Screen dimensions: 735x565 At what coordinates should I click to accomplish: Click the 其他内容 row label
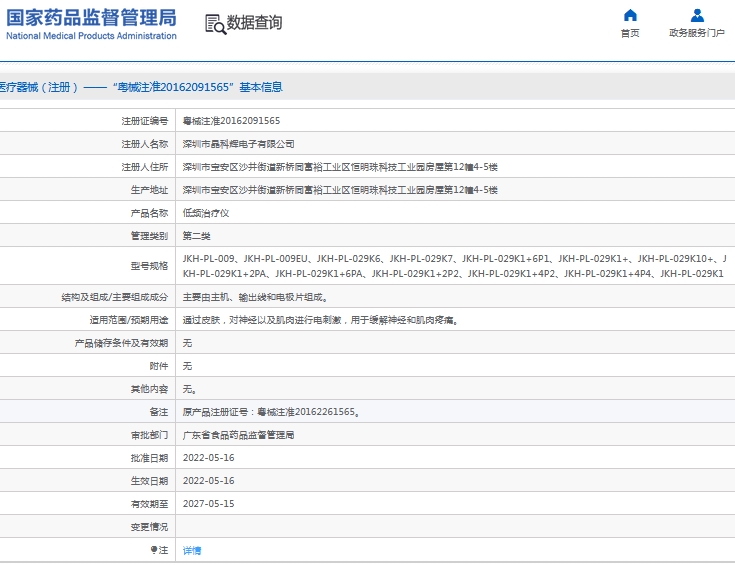coord(149,389)
